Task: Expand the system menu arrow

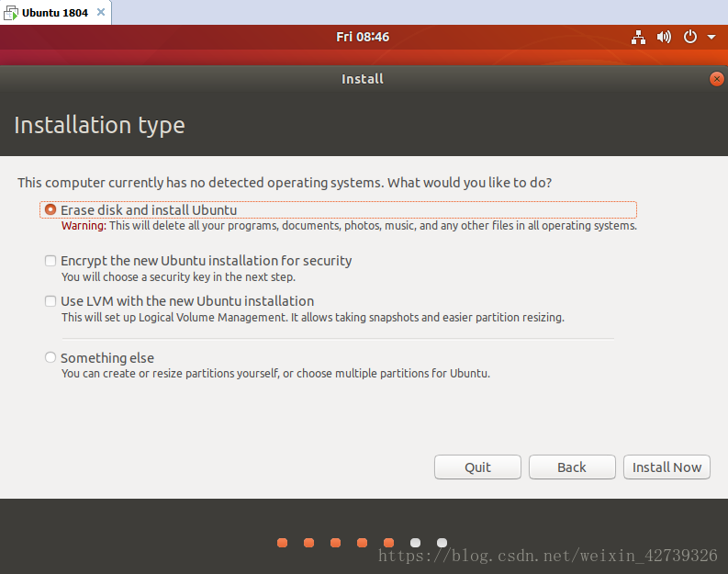Action: coord(711,37)
